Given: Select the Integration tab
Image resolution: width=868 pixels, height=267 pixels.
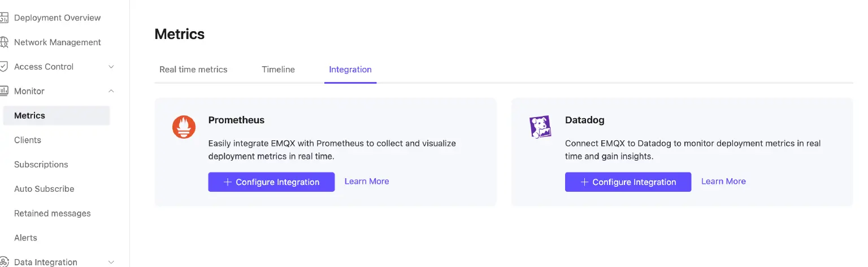Looking at the screenshot, I should coord(350,70).
